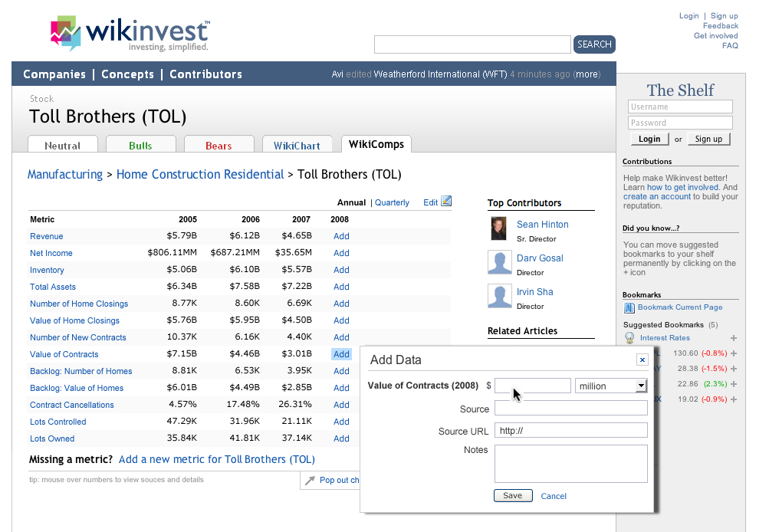This screenshot has height=532, width=769.
Task: Click the Home Construction Residential breadcrumb
Action: 200,175
